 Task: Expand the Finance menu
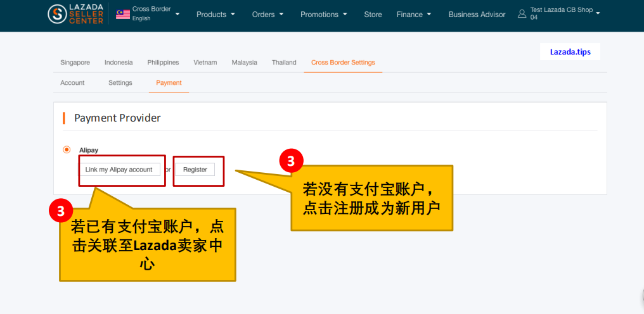click(414, 15)
